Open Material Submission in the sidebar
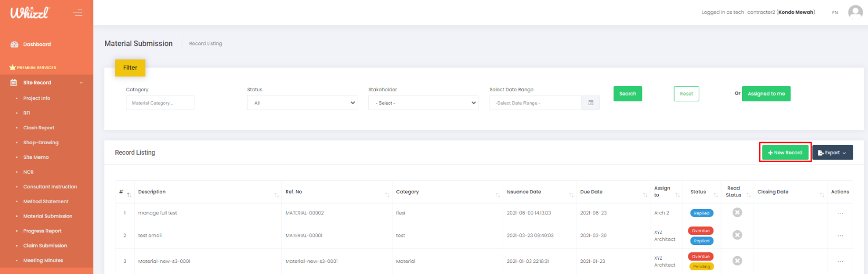Image resolution: width=868 pixels, height=274 pixels. tap(47, 216)
